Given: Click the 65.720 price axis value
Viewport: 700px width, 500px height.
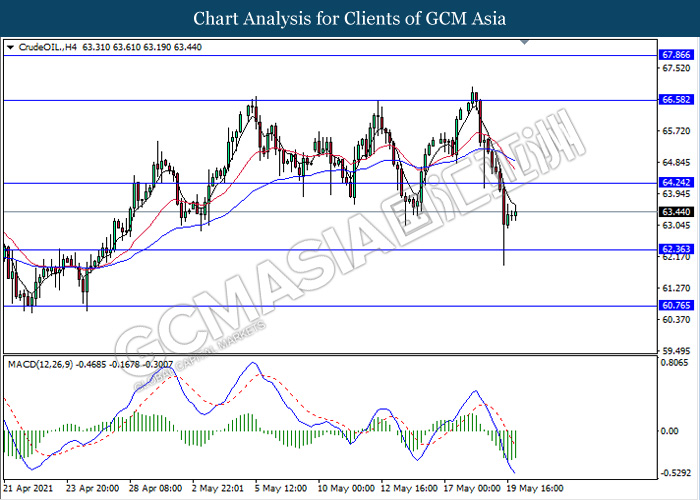Looking at the screenshot, I should [x=676, y=131].
